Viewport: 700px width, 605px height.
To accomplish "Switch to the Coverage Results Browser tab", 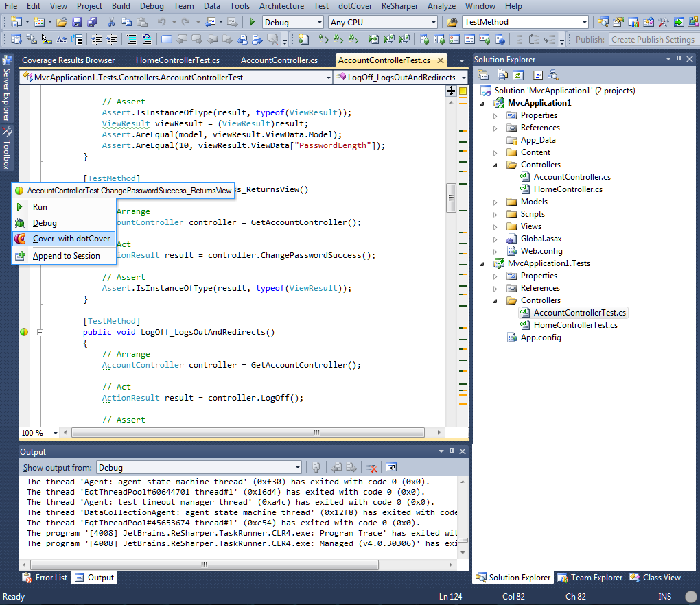I will point(69,60).
